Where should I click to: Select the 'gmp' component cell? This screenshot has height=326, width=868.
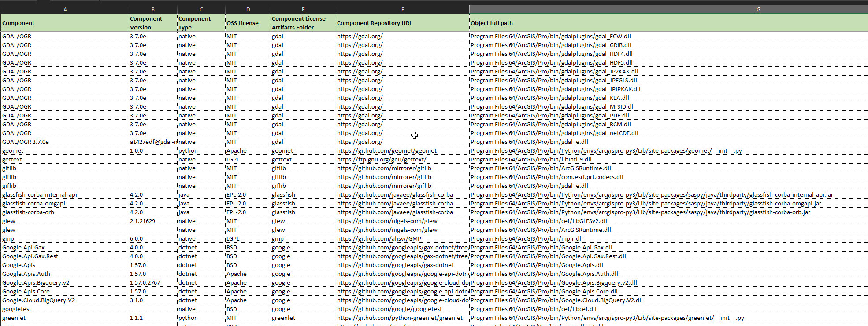[65, 238]
